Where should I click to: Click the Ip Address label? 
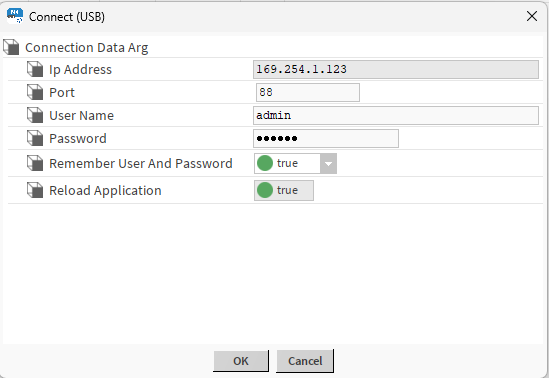pos(81,70)
